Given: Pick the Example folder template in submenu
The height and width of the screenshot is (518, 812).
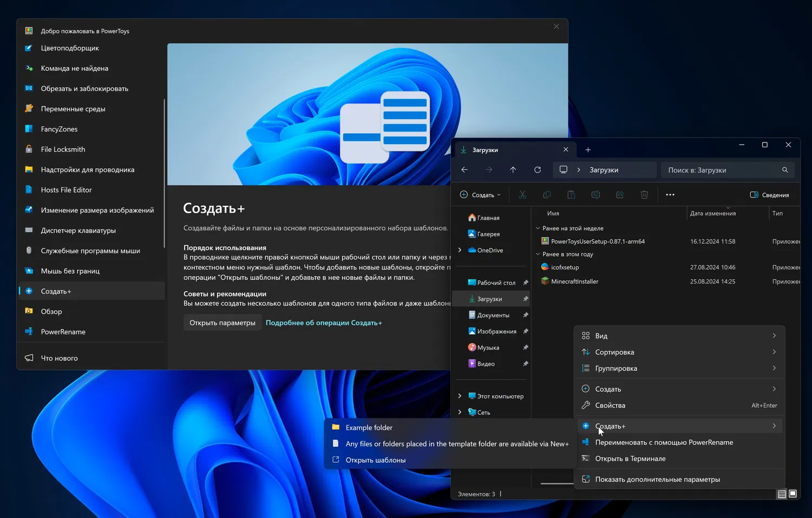Looking at the screenshot, I should [x=450, y=428].
